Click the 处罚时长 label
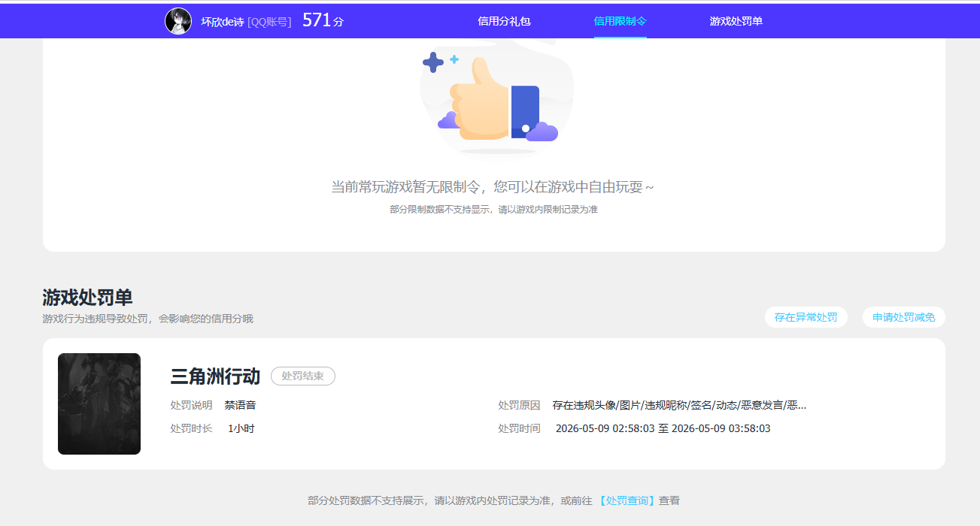 [192, 428]
